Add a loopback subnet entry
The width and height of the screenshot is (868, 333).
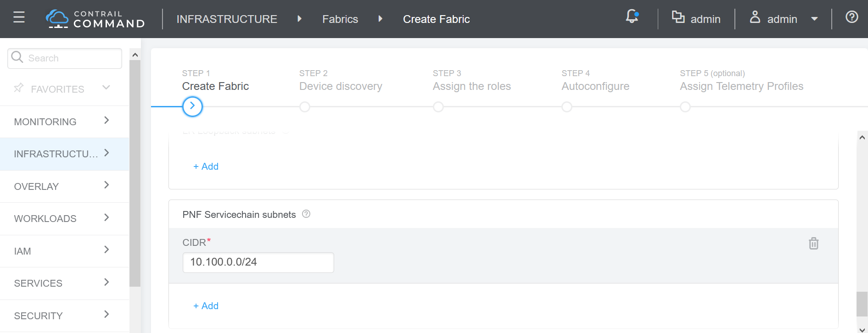(x=206, y=166)
